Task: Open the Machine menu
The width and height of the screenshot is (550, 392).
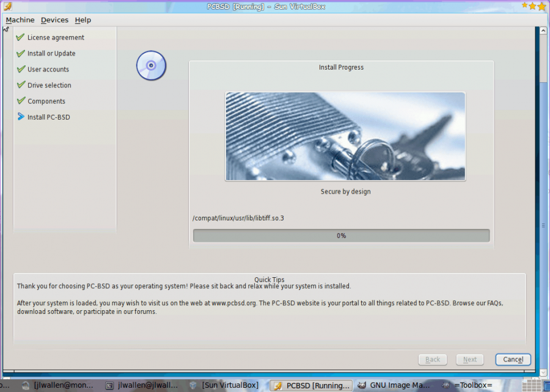Action: click(20, 20)
